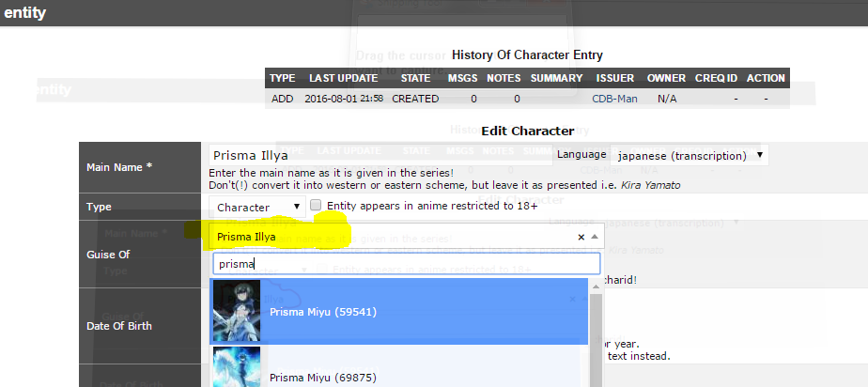Clear the Prisma Illya guise selection
868x387 pixels.
[x=580, y=238]
